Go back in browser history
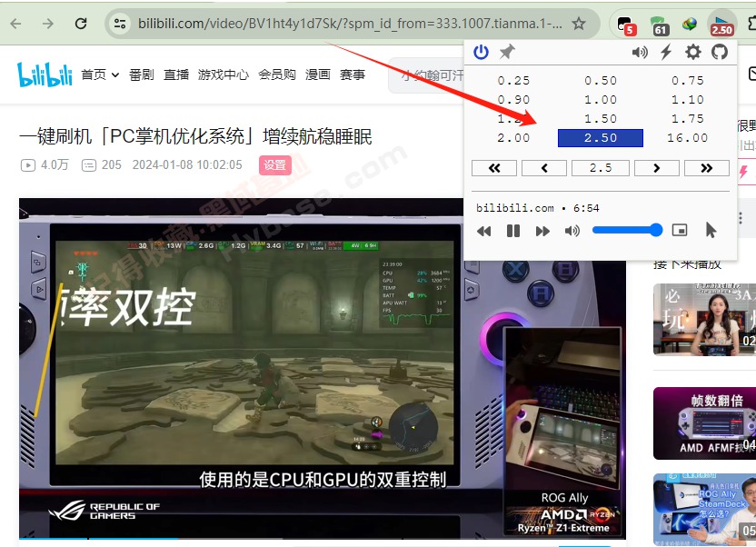The height and width of the screenshot is (547, 756). click(16, 23)
